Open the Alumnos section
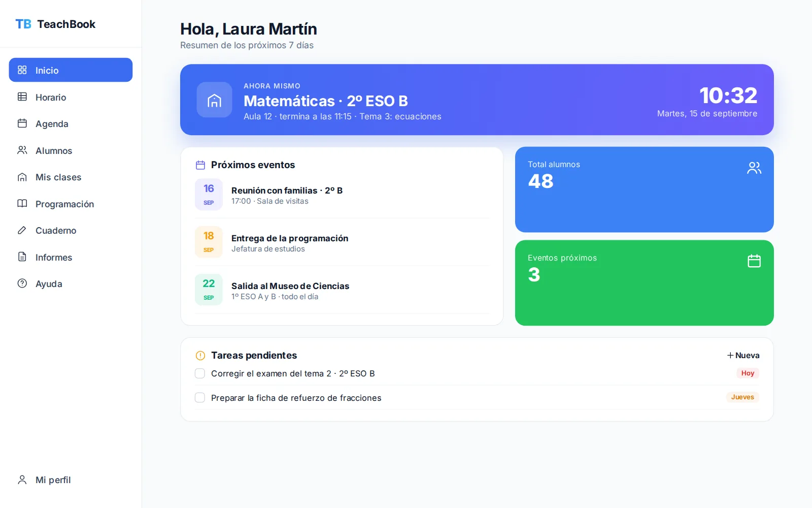 (x=71, y=150)
